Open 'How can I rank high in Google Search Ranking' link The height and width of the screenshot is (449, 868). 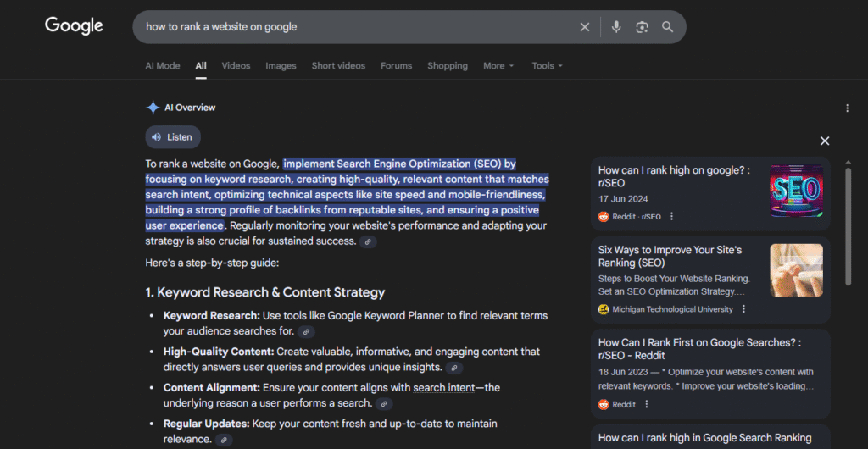point(704,438)
